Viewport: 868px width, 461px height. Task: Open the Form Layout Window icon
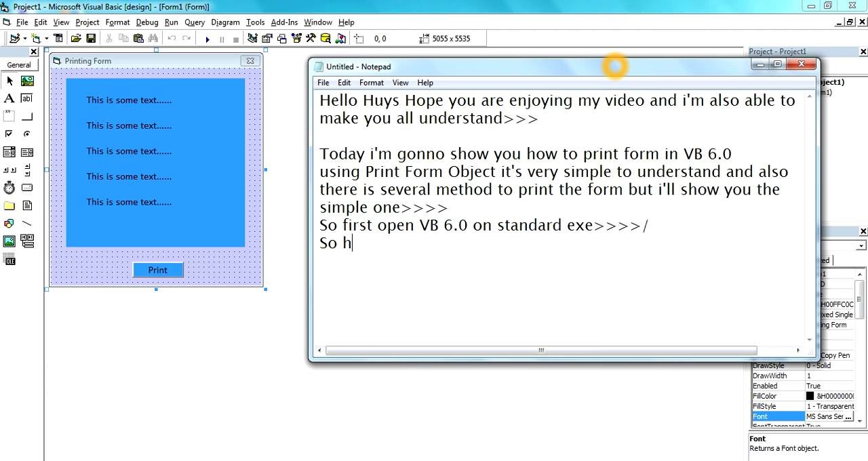(x=282, y=39)
